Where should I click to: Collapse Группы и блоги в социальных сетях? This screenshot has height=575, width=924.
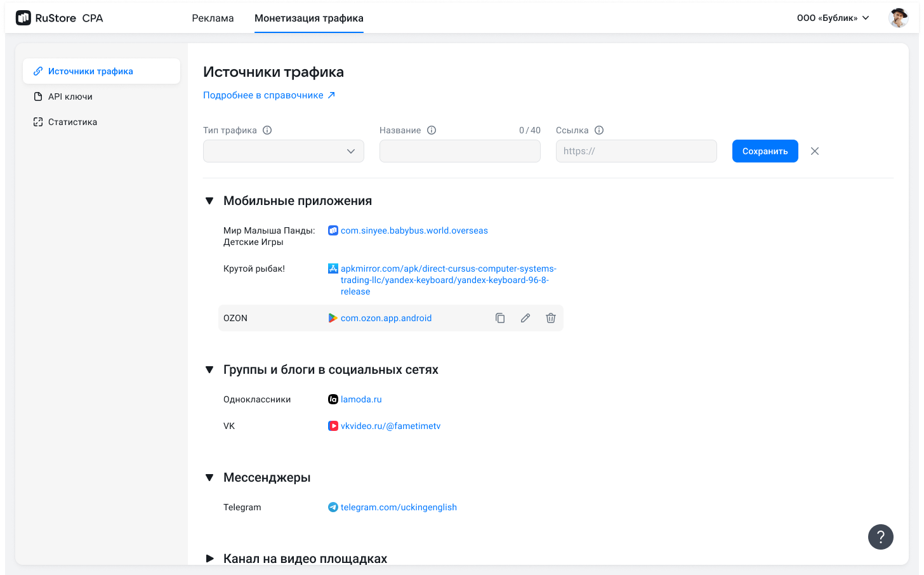[x=209, y=370]
